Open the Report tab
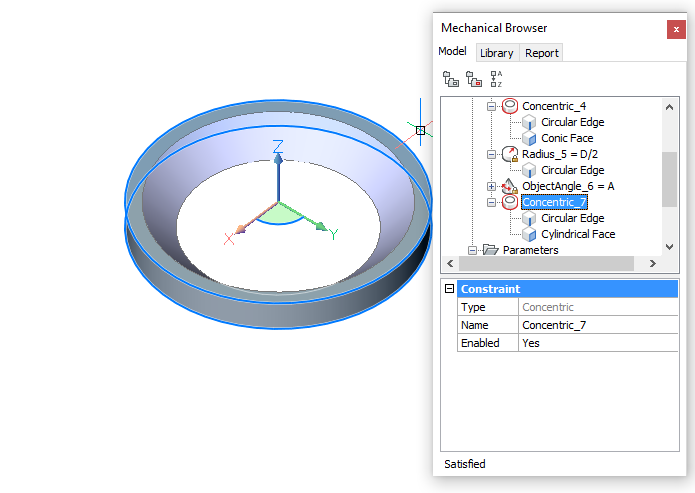 tap(542, 53)
